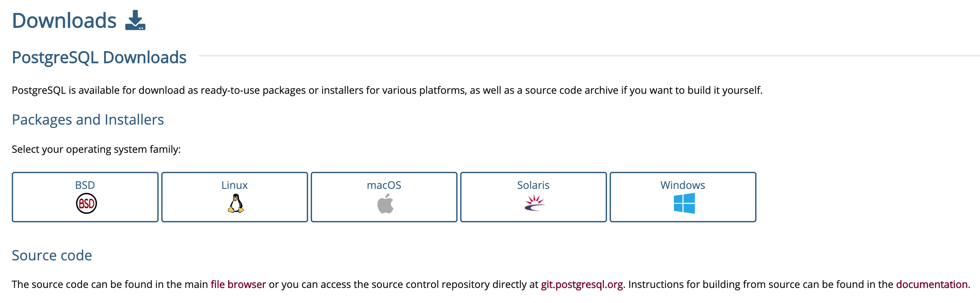The image size is (980, 303).
Task: Click the Solaris sunburst logo
Action: 534,203
